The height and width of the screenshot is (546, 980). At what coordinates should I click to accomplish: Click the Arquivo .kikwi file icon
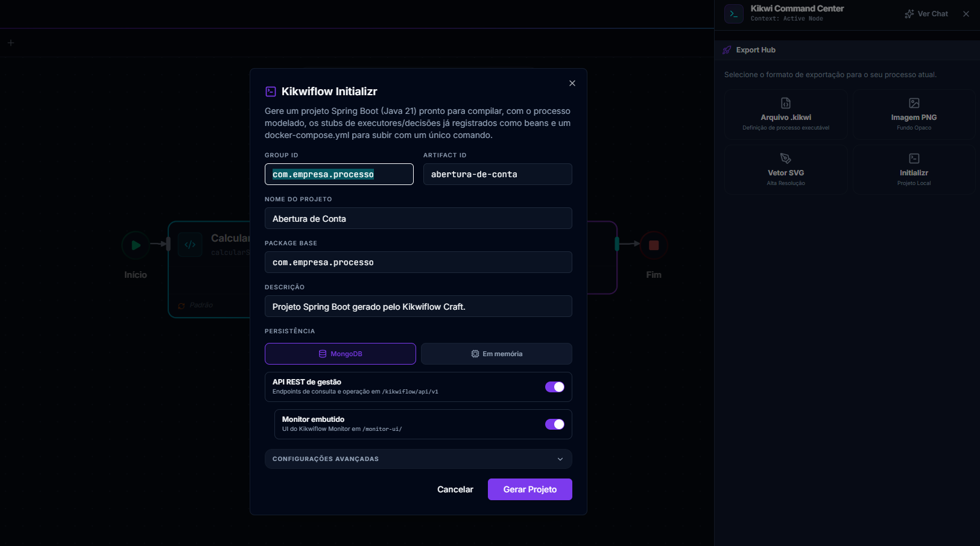pos(786,103)
